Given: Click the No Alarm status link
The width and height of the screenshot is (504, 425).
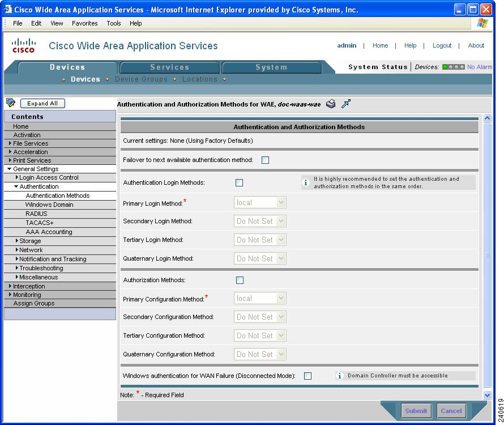Looking at the screenshot, I should tap(479, 67).
